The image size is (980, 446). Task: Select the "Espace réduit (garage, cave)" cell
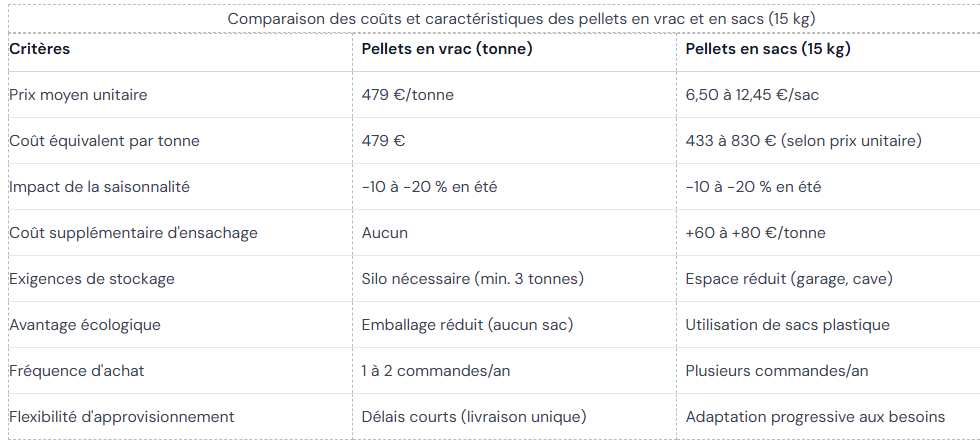tap(789, 279)
